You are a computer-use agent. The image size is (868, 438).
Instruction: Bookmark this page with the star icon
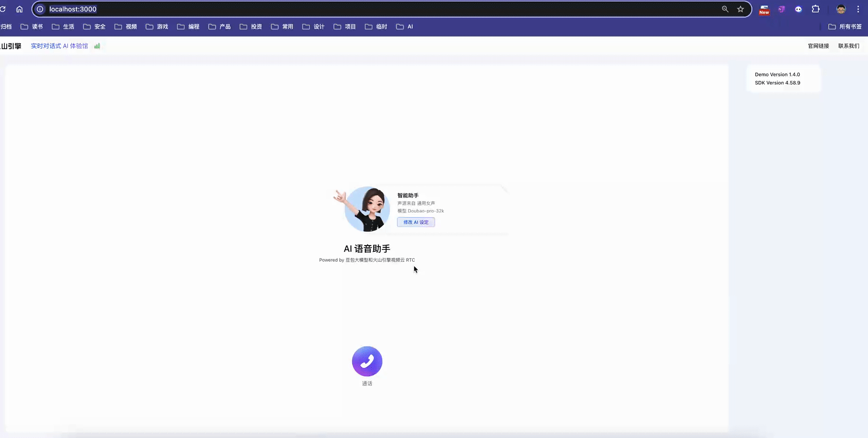tap(740, 9)
